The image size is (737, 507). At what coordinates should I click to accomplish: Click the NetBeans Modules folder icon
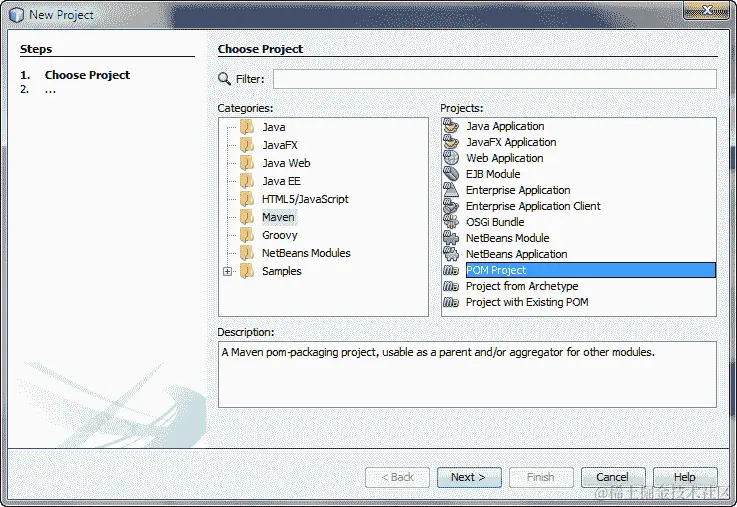tap(247, 253)
